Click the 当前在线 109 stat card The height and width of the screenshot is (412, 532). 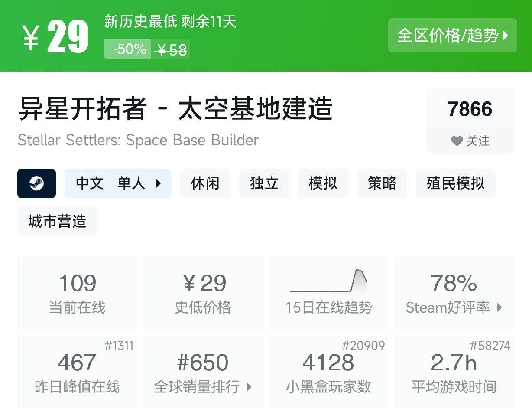coord(77,293)
